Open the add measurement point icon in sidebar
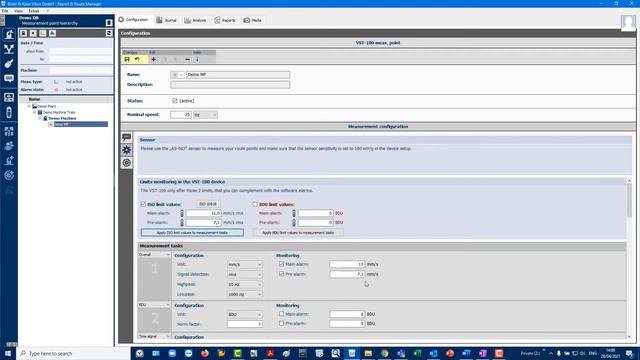This screenshot has width=640, height=360. click(9, 160)
